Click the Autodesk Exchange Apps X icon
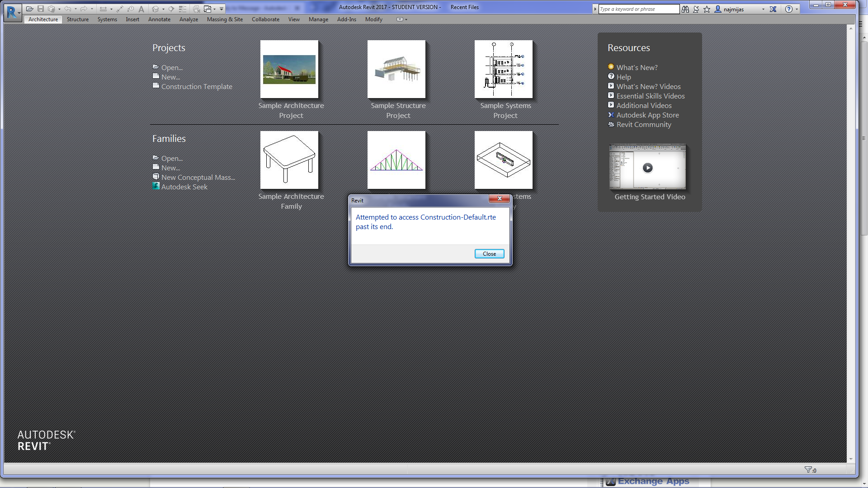 (773, 9)
